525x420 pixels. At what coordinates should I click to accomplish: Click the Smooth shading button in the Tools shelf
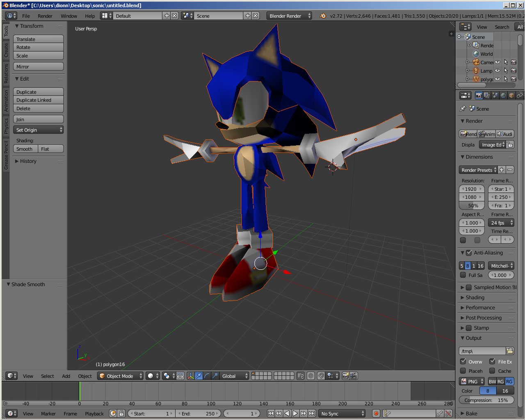[25, 149]
